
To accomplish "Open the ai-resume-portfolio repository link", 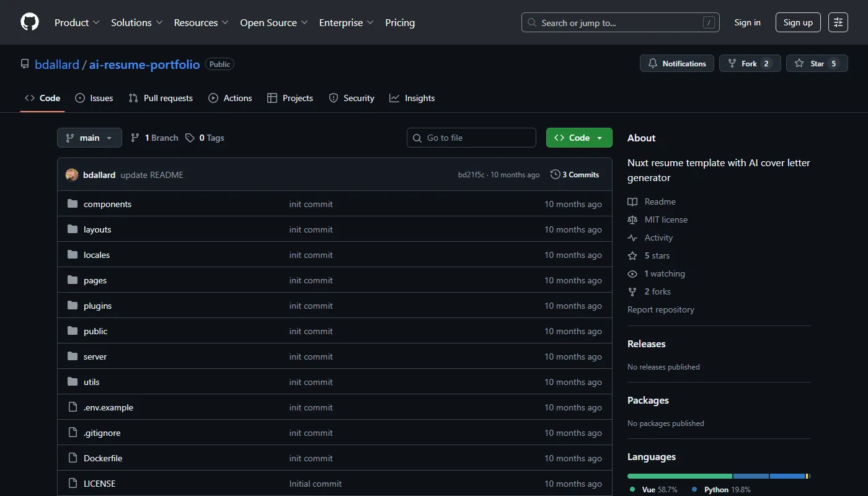I will coord(144,64).
